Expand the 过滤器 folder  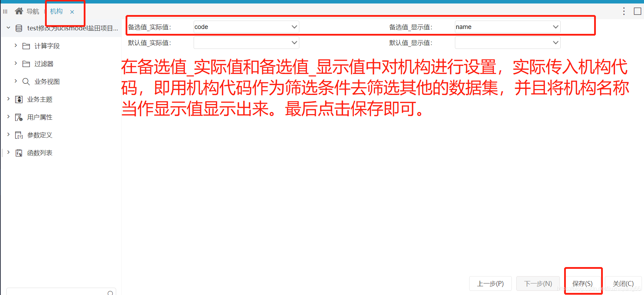click(16, 63)
